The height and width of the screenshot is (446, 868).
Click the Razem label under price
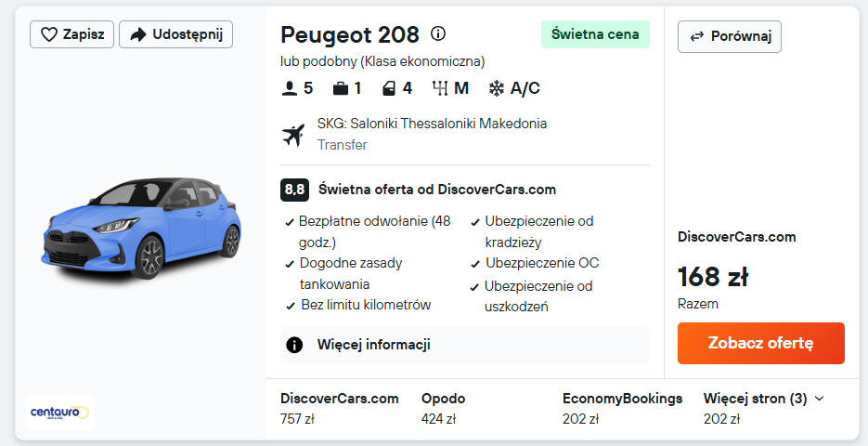click(697, 304)
